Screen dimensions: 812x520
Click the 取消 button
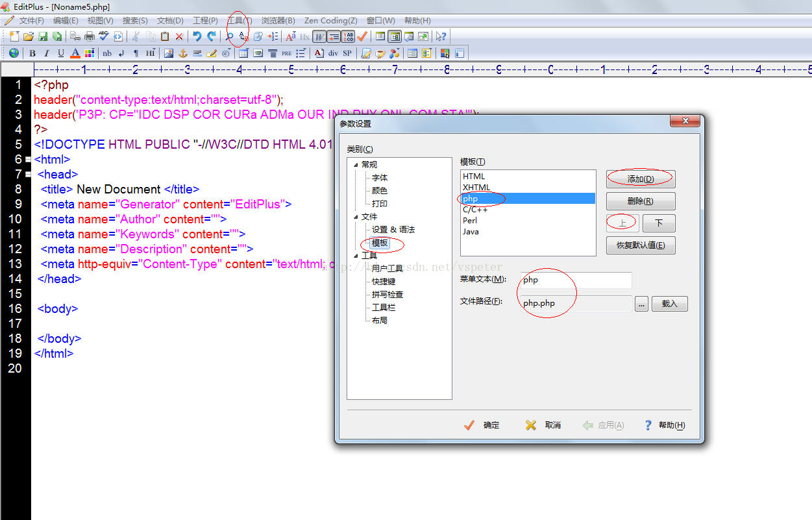click(x=543, y=425)
